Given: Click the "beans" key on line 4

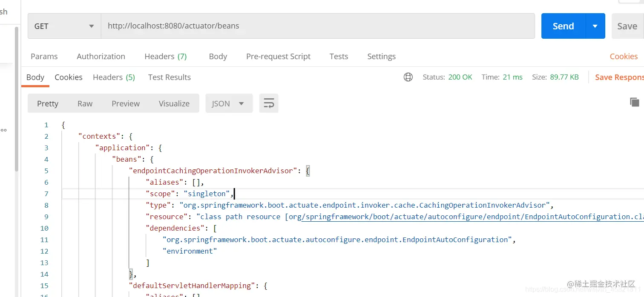Looking at the screenshot, I should coord(126,159).
